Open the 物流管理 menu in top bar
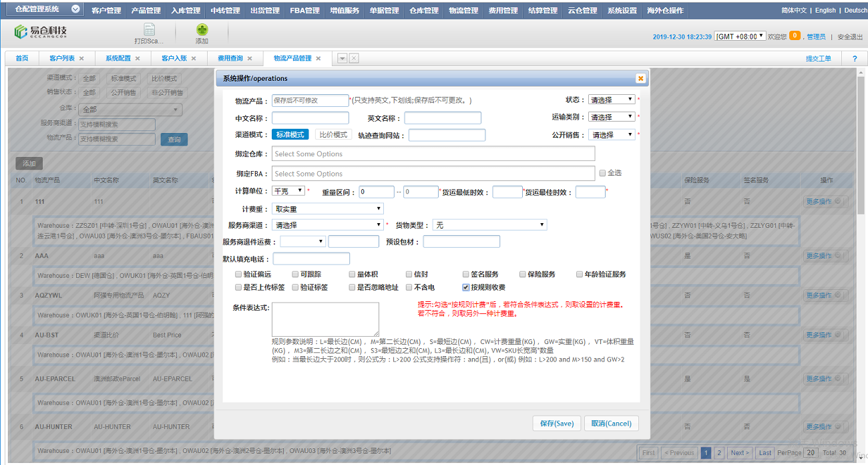868x465 pixels. [x=463, y=10]
